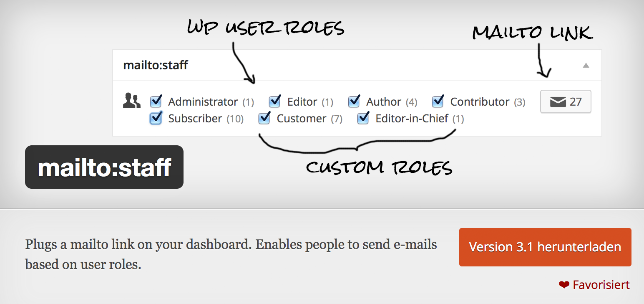Uncheck the Customer role checkbox
Viewport: 644px width, 304px height.
tap(264, 119)
